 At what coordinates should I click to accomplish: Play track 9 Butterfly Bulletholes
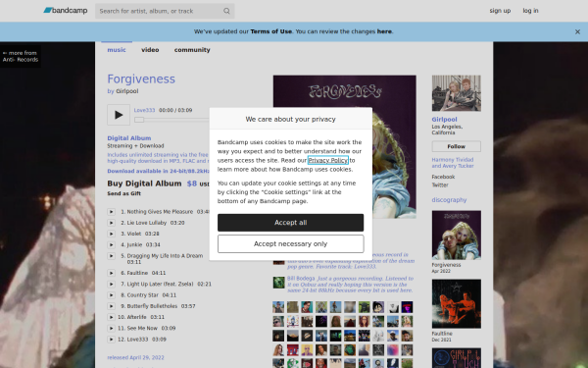click(x=111, y=306)
